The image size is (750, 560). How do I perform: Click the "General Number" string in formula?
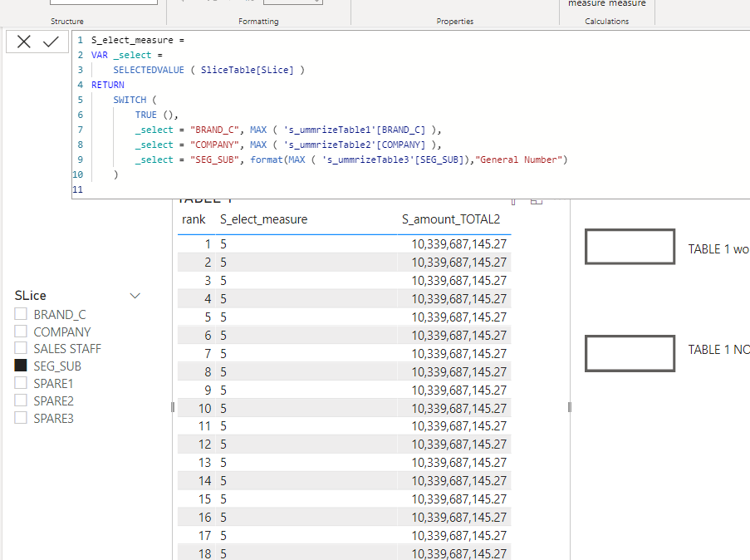(518, 160)
